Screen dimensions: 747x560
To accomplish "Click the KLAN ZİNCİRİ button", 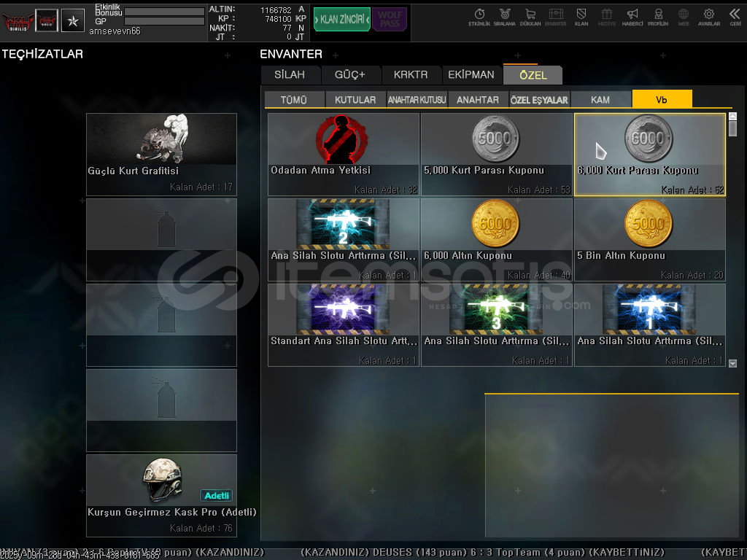I will coord(342,20).
